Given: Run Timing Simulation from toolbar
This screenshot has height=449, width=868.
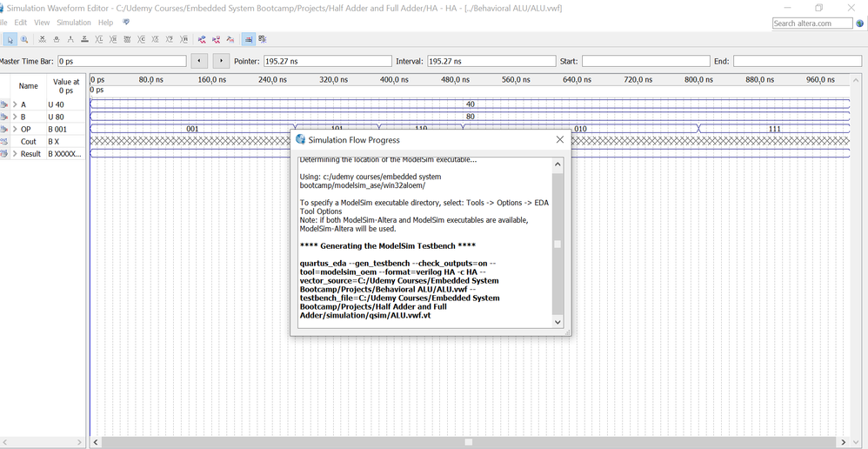Looking at the screenshot, I should [217, 39].
